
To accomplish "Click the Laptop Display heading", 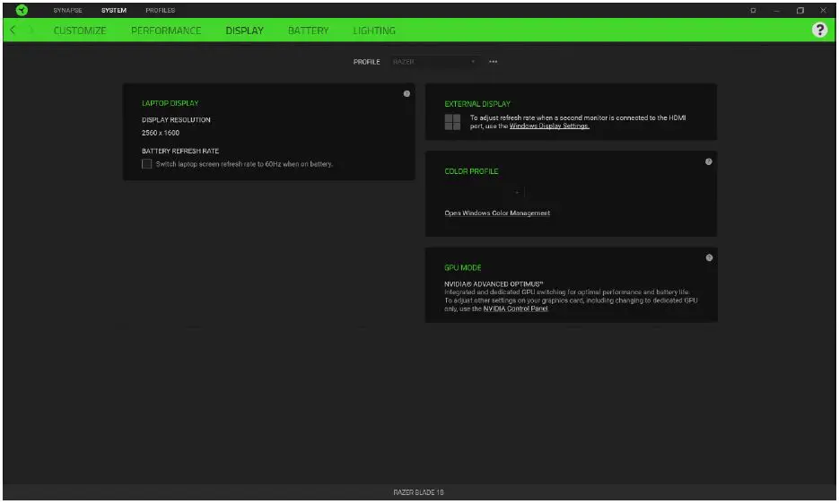I will pos(170,103).
